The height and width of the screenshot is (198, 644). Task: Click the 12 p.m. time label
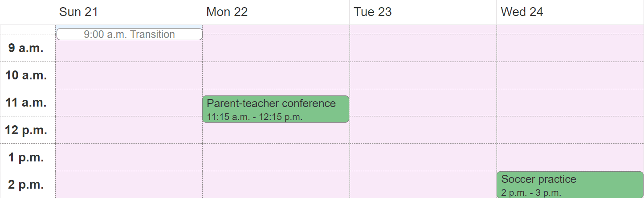(26, 130)
